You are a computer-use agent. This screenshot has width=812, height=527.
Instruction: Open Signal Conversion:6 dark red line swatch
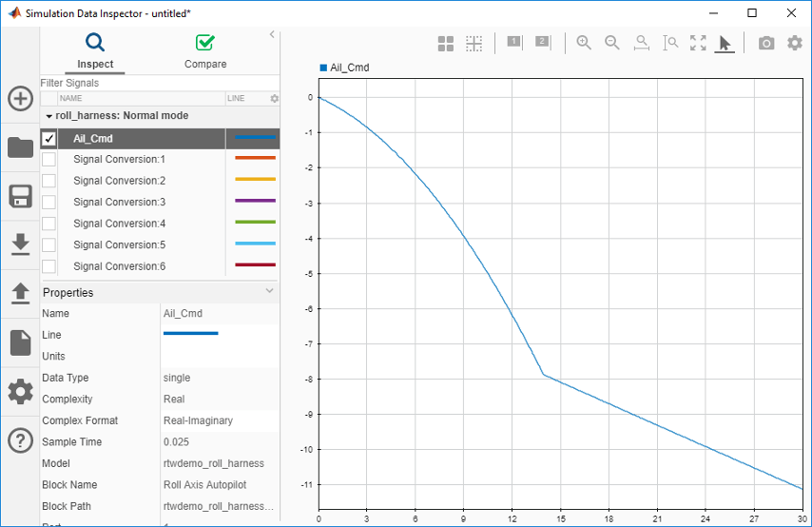[255, 264]
